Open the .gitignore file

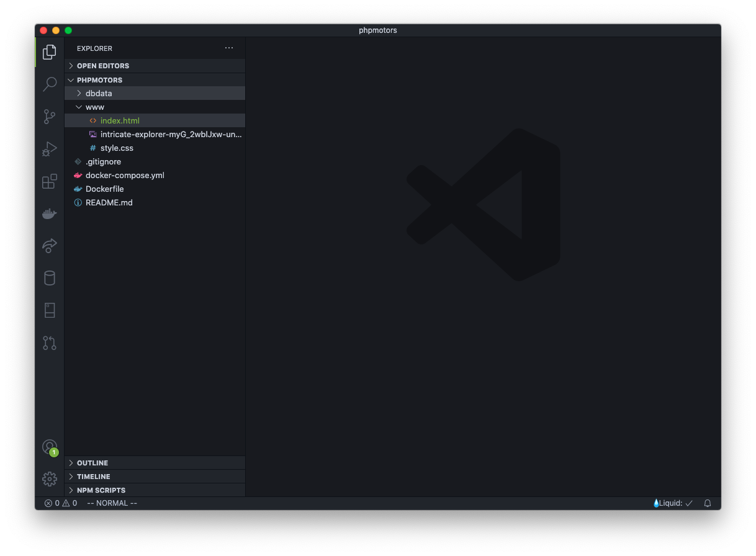coord(155,161)
